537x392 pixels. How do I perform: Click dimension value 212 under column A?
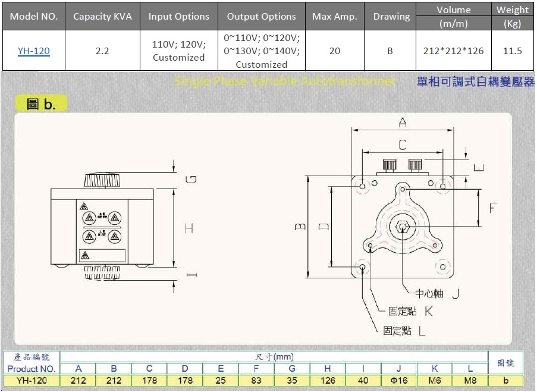pyautogui.click(x=78, y=380)
